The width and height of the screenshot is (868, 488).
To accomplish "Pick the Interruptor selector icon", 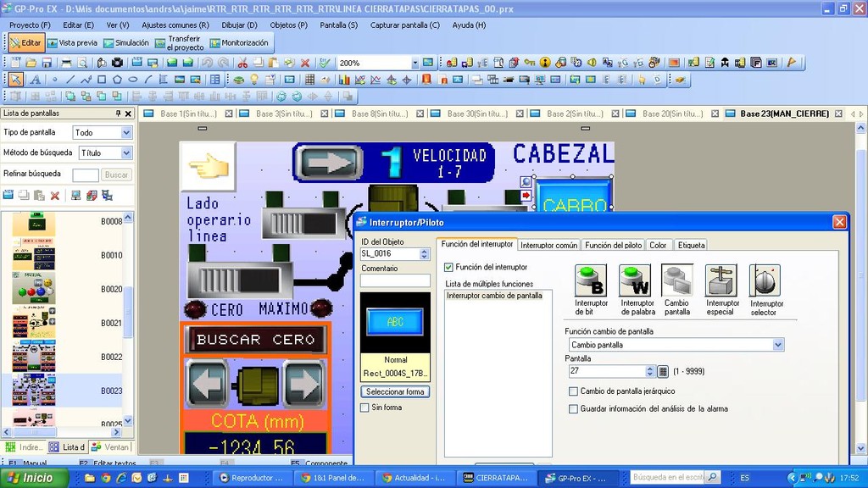I will (x=765, y=280).
